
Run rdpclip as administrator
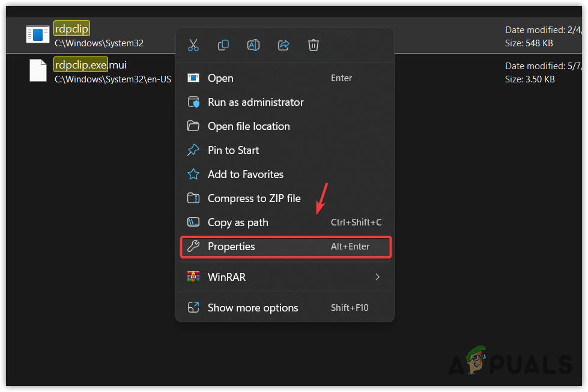point(255,102)
